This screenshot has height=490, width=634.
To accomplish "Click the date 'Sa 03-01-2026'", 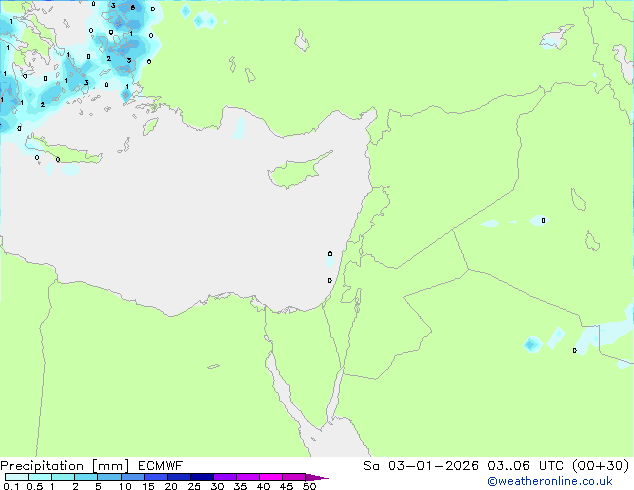I will [x=421, y=466].
